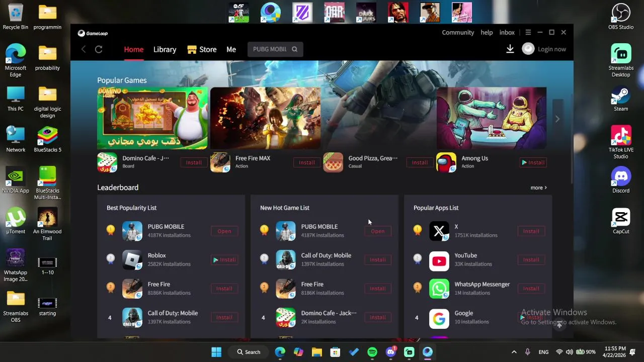Open OBS Studio desktop shortcut
The height and width of the screenshot is (362, 644).
pyautogui.click(x=621, y=17)
